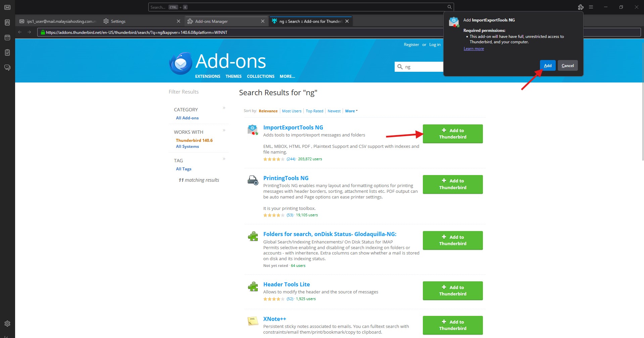Open the Learn more permissions link

click(474, 49)
